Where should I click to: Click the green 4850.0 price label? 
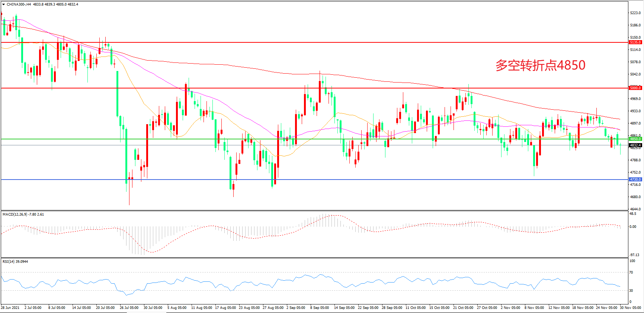635,139
